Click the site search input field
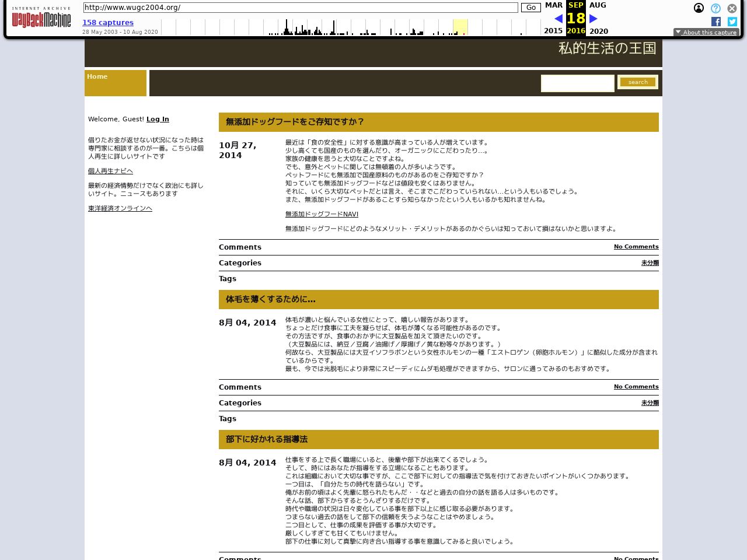 [577, 83]
